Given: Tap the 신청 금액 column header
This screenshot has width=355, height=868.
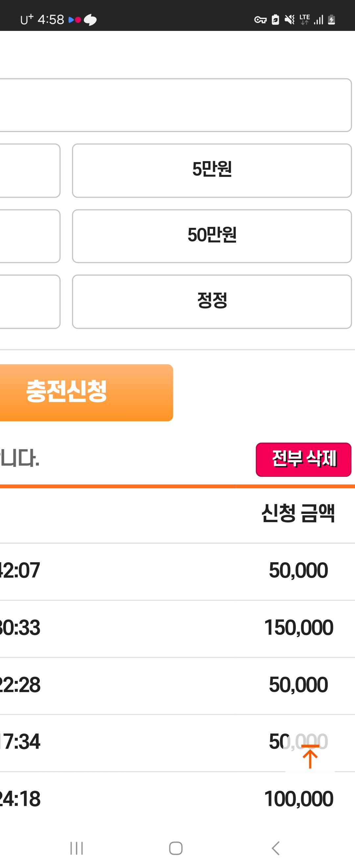Looking at the screenshot, I should pyautogui.click(x=298, y=513).
